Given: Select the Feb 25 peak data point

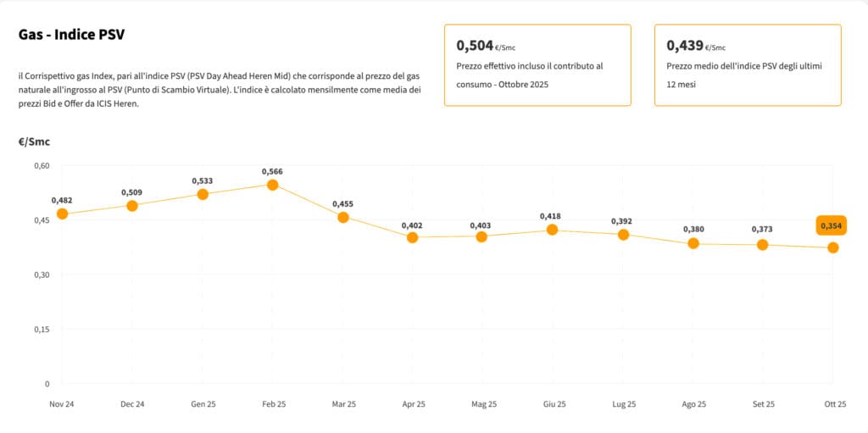Looking at the screenshot, I should [x=272, y=185].
